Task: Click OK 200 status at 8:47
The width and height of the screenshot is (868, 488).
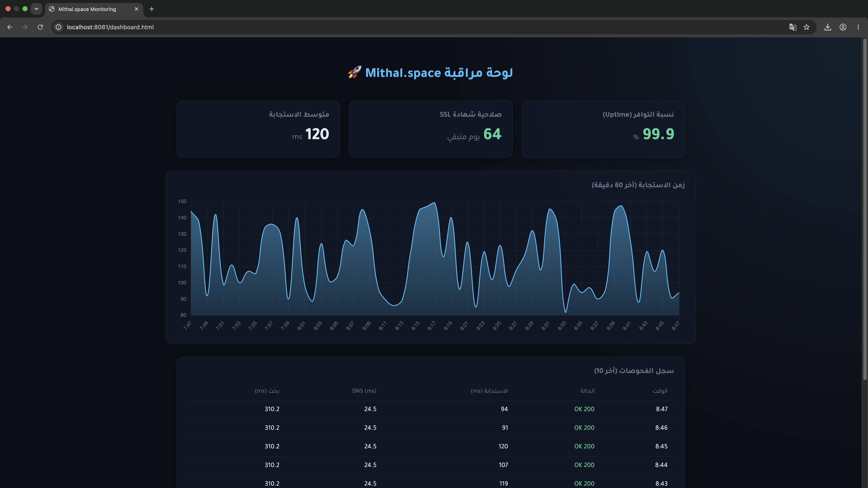Action: (x=584, y=409)
